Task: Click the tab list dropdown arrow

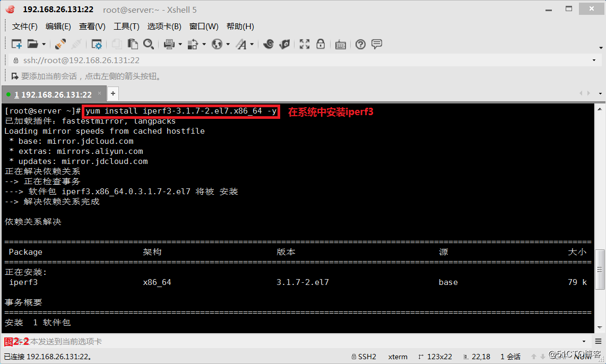Action: tap(600, 93)
